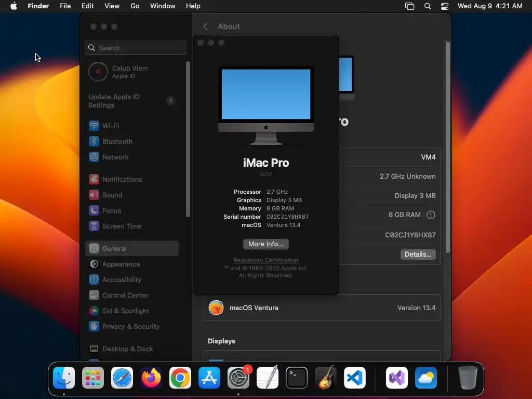Image resolution: width=532 pixels, height=399 pixels.
Task: Click the sidebar vertical scrollbar
Action: pos(188,139)
